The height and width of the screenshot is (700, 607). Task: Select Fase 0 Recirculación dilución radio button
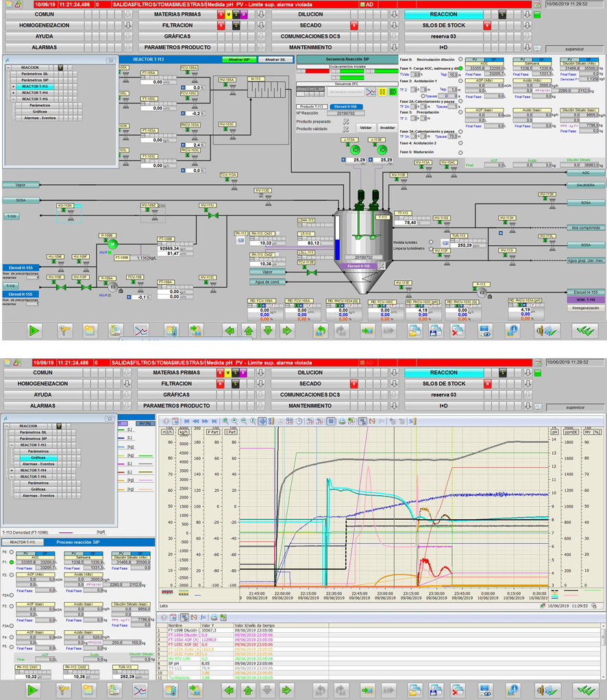[x=460, y=59]
